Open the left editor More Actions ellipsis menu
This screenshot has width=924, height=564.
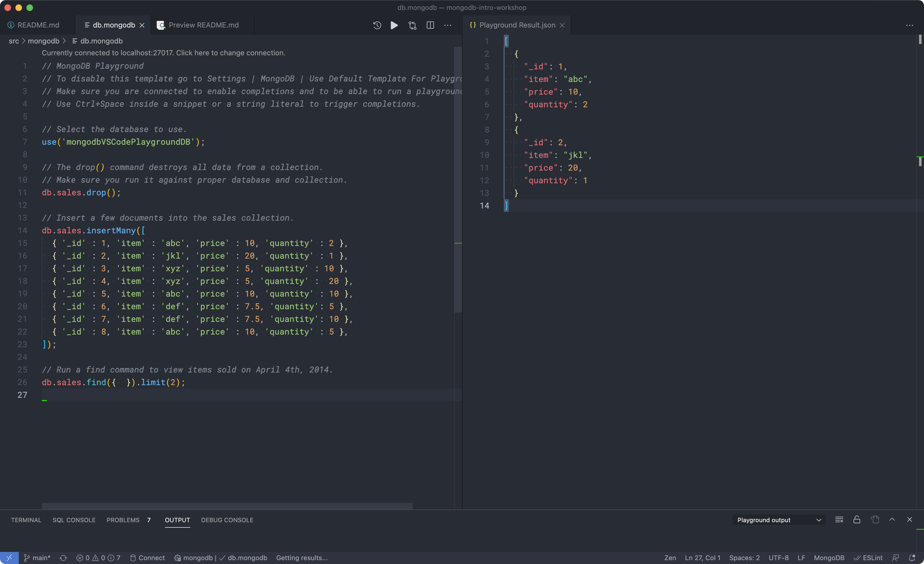[447, 25]
